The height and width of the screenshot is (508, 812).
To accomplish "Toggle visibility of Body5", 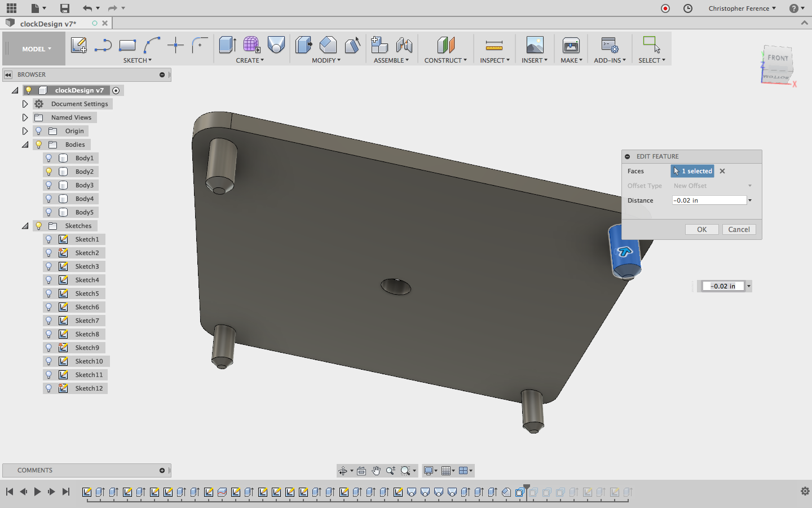I will click(49, 212).
